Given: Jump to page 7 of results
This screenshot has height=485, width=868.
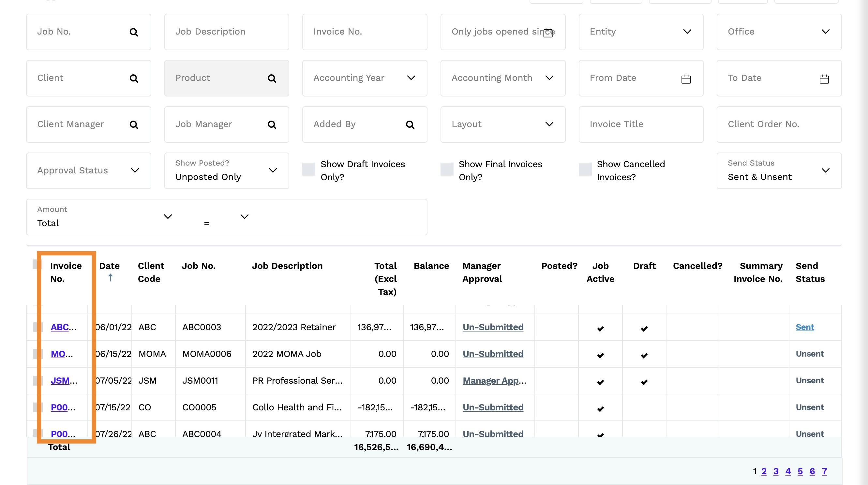Looking at the screenshot, I should 824,471.
